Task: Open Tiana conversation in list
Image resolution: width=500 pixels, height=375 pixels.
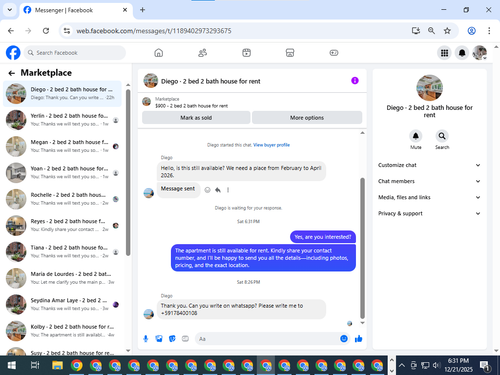Action: [x=62, y=252]
